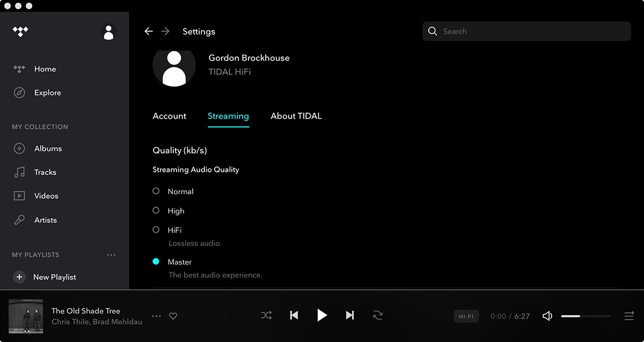Open track options three-dot menu

click(x=156, y=316)
